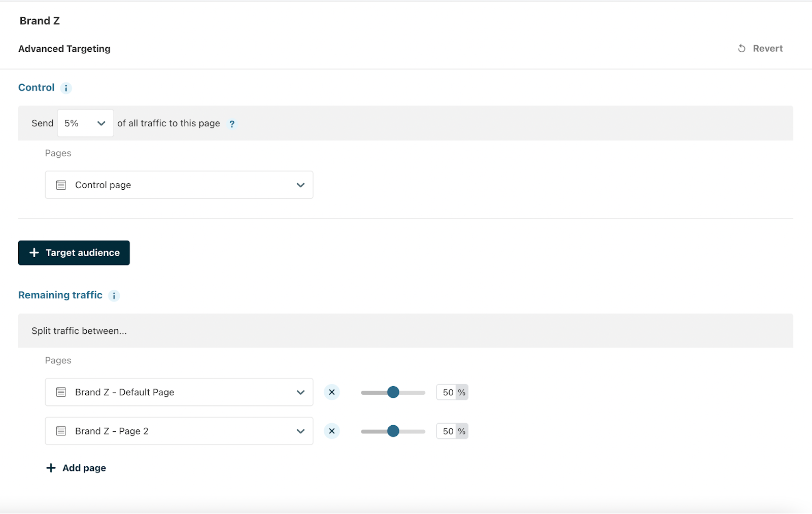Click the Page 2 traffic slider handle

click(393, 431)
